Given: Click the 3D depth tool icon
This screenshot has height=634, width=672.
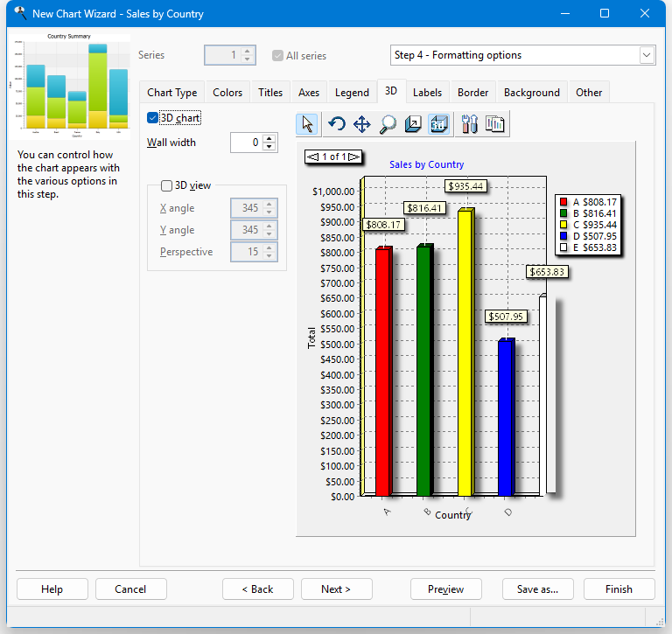Looking at the screenshot, I should 413,124.
